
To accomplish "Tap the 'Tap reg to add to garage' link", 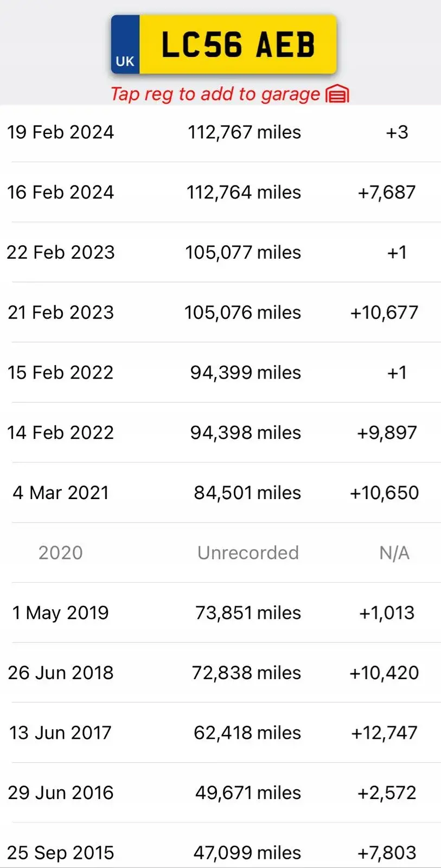I will (215, 94).
